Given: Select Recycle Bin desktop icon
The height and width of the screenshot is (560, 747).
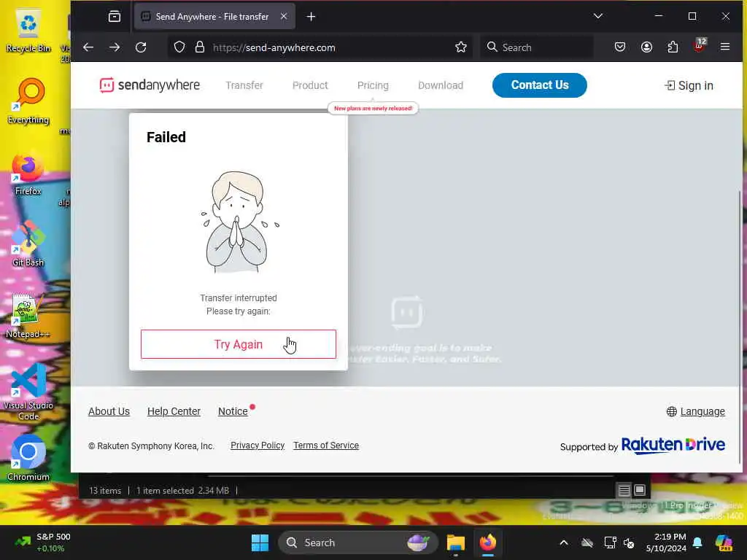Looking at the screenshot, I should tap(28, 31).
